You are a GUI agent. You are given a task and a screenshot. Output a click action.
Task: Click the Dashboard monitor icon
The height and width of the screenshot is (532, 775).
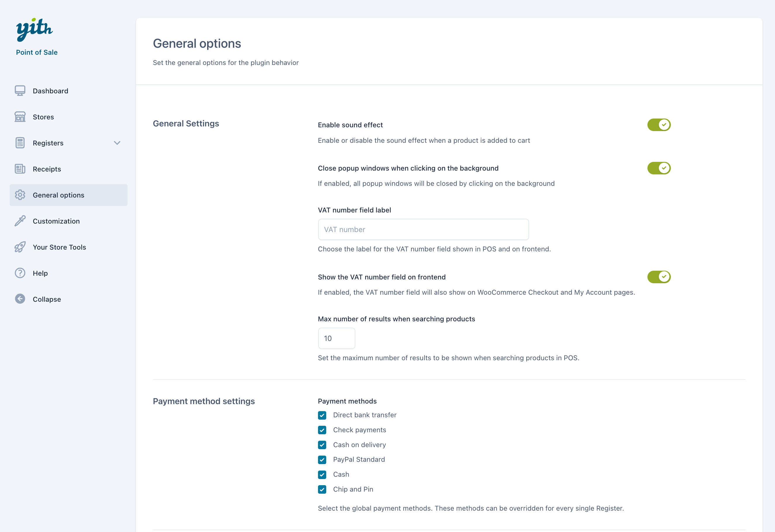pos(20,91)
